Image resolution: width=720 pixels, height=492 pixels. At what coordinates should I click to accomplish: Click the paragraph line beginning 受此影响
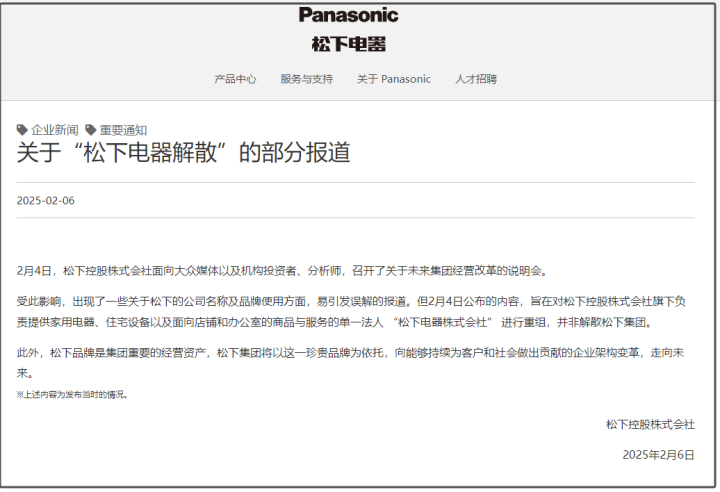(x=351, y=301)
